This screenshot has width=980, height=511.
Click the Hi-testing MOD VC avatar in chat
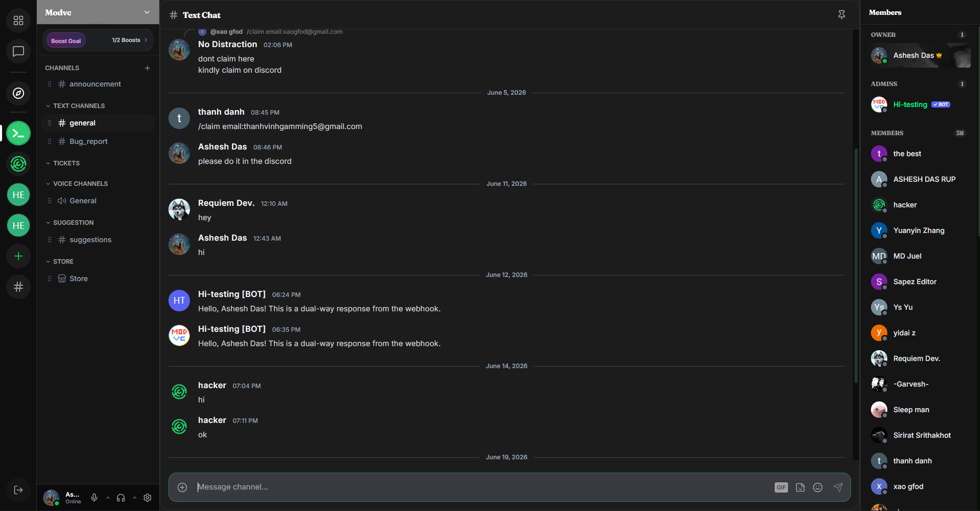point(179,335)
